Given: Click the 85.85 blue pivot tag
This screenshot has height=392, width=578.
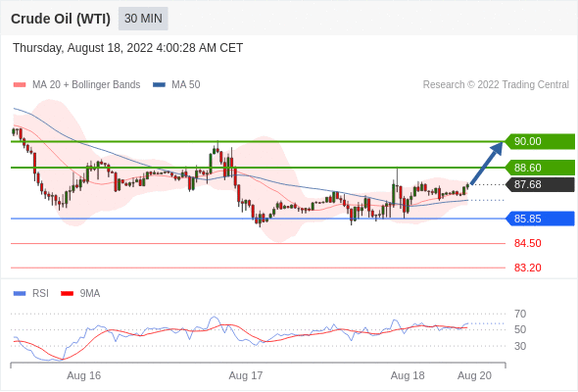Looking at the screenshot, I should 539,219.
